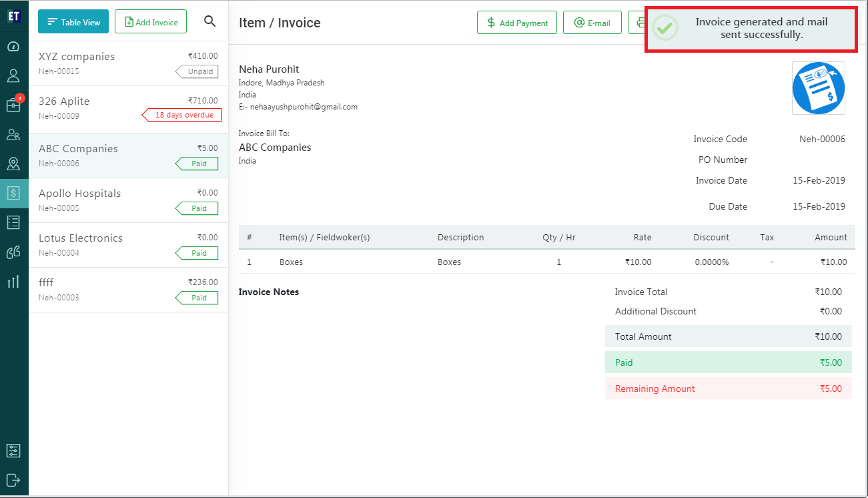Select the XYZ companies invoice

tap(128, 63)
